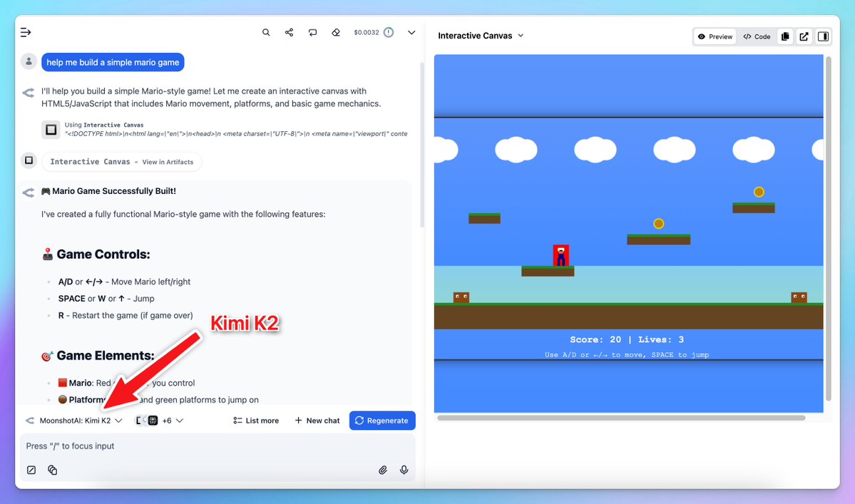This screenshot has height=504, width=855.
Task: Click 'Score: 20 | Lives: 3' text
Action: pos(627,339)
